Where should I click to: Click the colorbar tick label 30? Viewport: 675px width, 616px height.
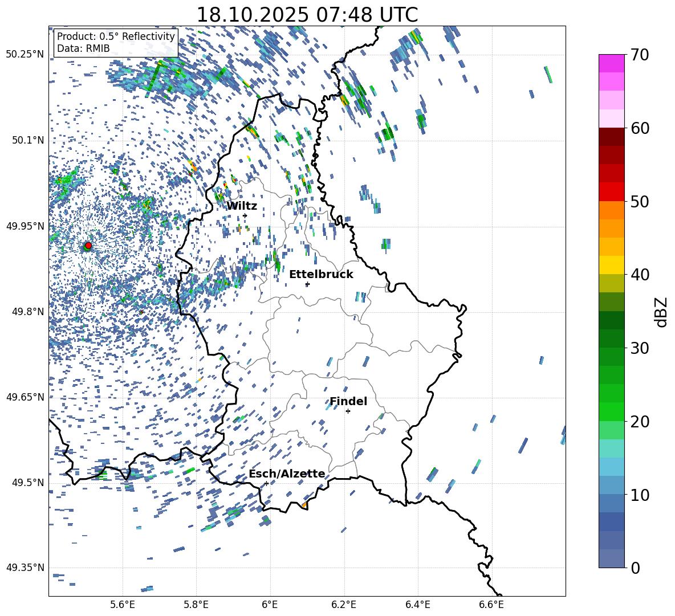(640, 348)
